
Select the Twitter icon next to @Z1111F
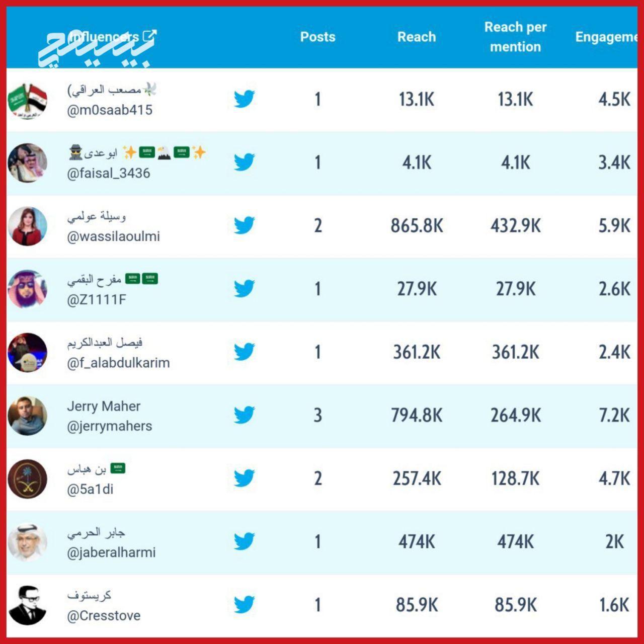[x=244, y=288]
